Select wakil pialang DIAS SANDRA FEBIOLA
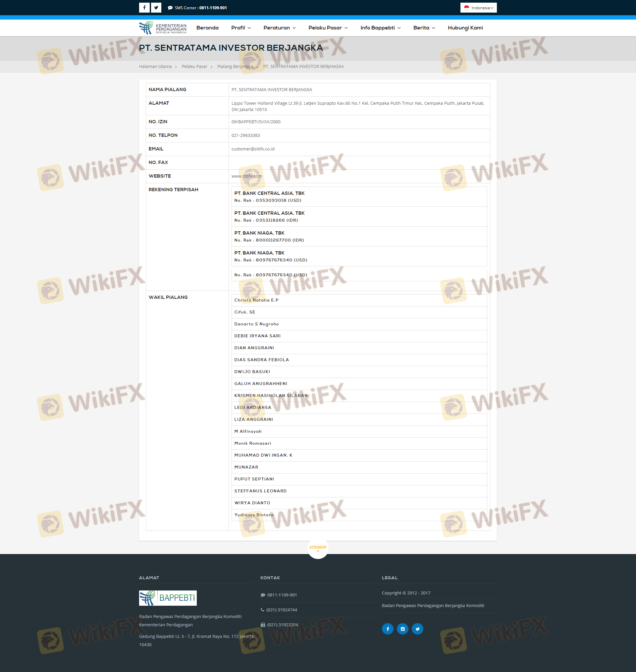The height and width of the screenshot is (672, 636). coord(359,360)
